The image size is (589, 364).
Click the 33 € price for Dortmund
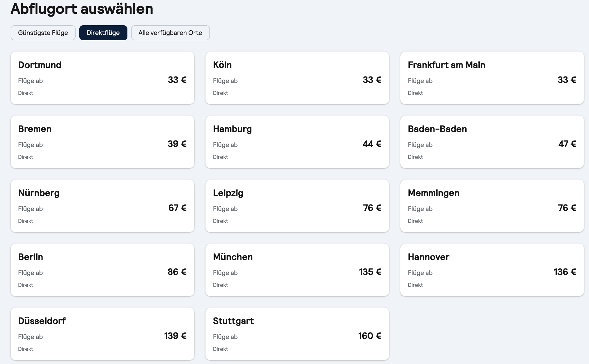click(177, 80)
